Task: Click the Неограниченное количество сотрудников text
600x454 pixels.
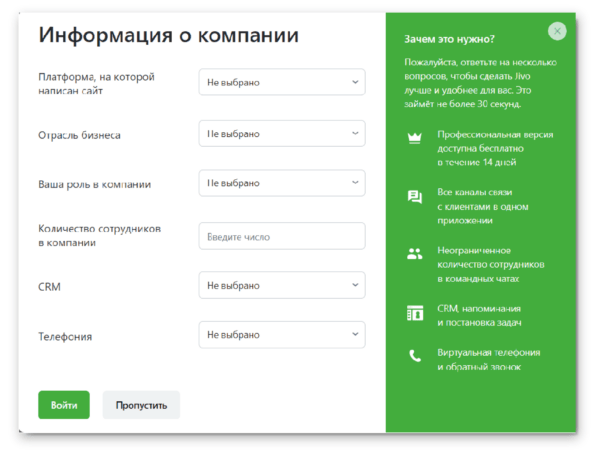Action: (491, 265)
